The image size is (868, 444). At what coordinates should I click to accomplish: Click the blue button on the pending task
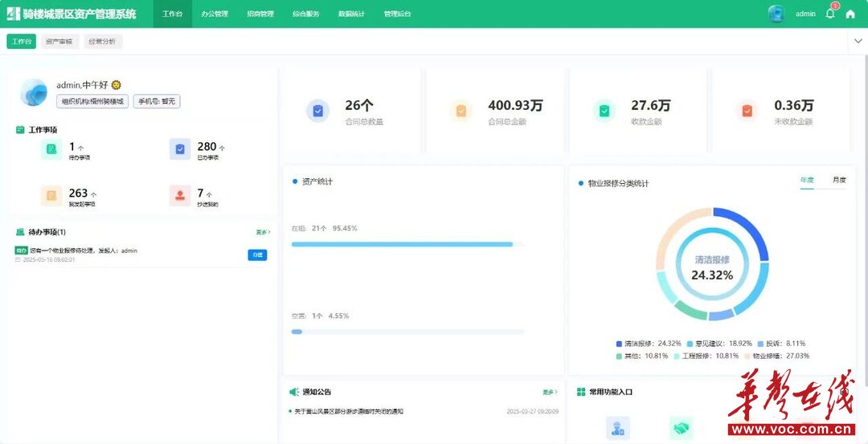[257, 255]
